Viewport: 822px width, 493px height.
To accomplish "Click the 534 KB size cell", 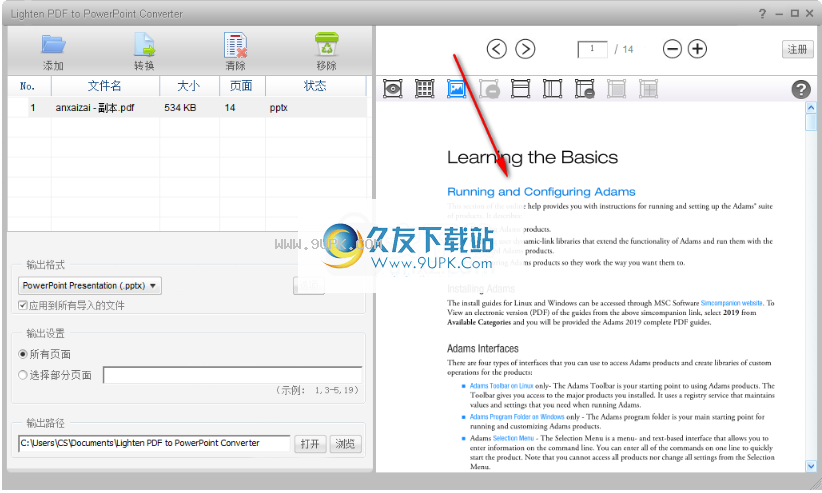I will 180,108.
